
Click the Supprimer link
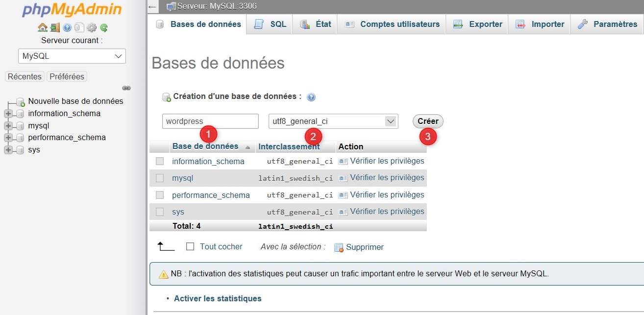365,247
